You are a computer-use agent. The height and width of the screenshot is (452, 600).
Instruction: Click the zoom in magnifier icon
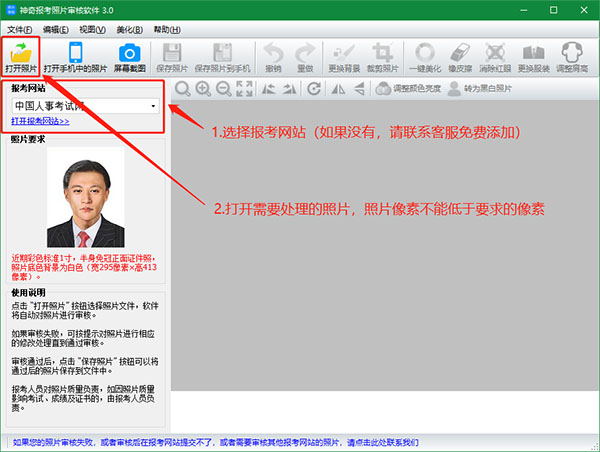pyautogui.click(x=204, y=89)
